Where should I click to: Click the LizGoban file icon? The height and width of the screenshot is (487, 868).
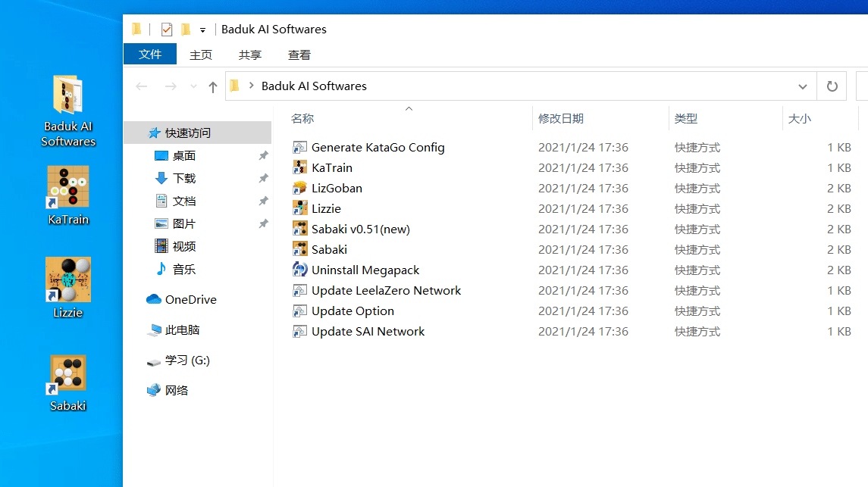299,189
